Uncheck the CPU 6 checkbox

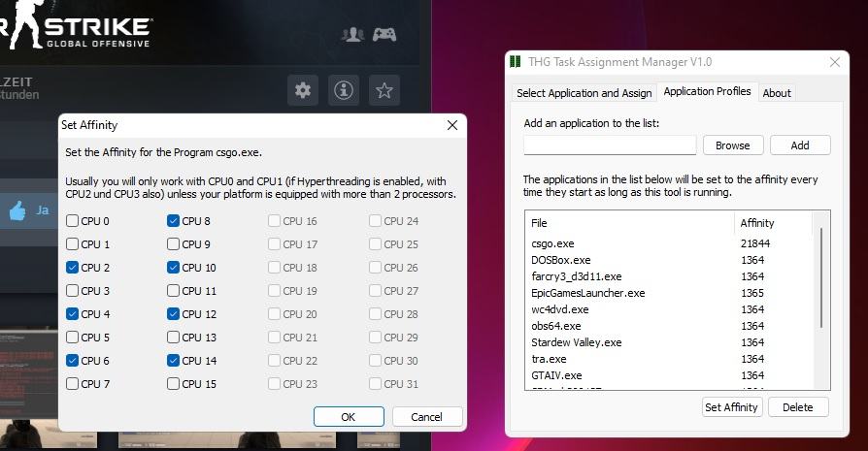pyautogui.click(x=72, y=361)
